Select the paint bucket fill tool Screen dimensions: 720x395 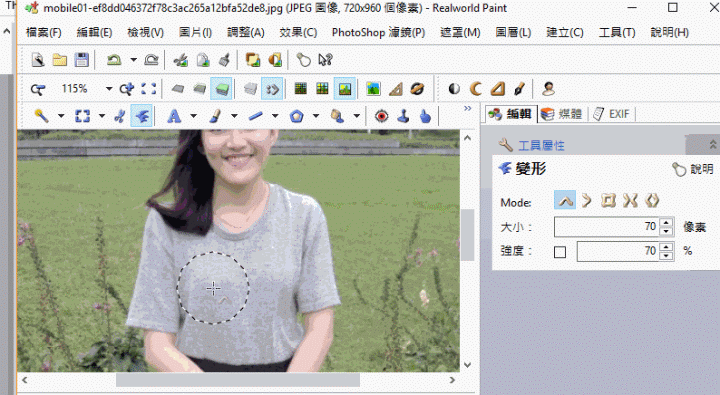pyautogui.click(x=338, y=116)
